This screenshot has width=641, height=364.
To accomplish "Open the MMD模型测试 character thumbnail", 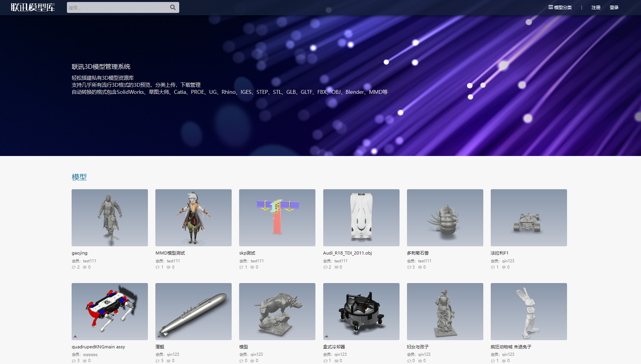I will [193, 218].
